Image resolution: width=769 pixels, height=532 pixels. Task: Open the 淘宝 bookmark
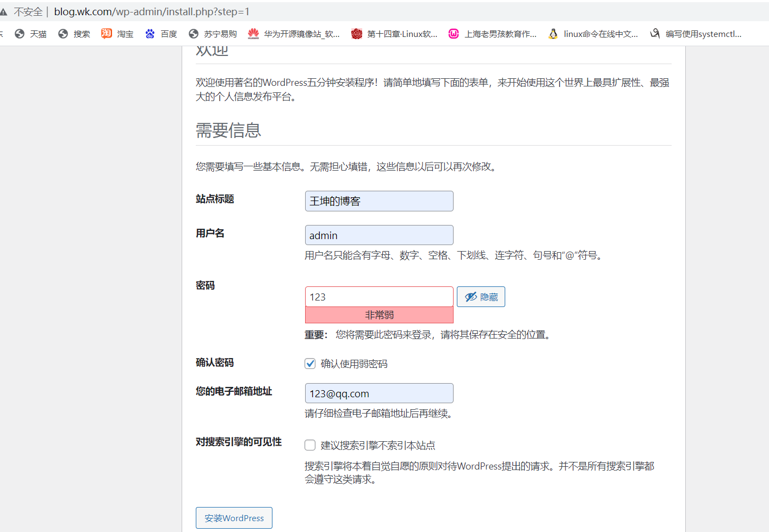[117, 34]
